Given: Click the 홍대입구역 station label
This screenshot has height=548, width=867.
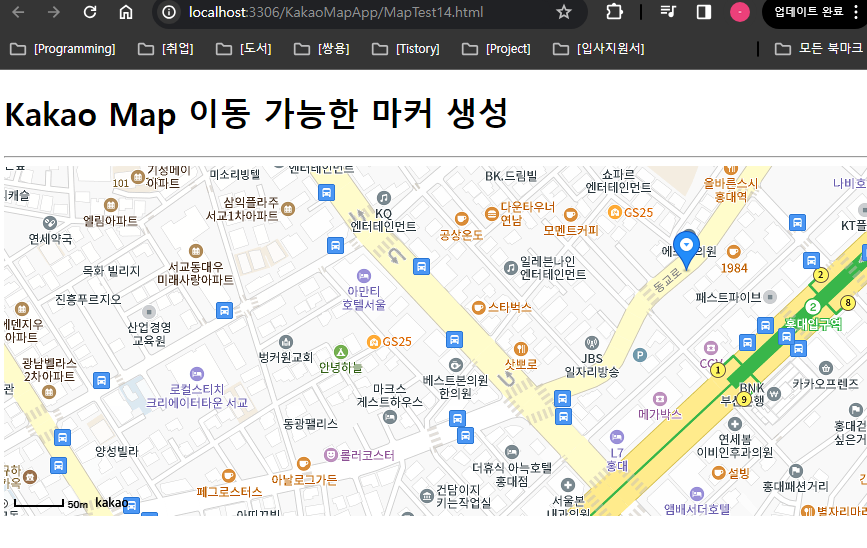Looking at the screenshot, I should pos(813,324).
